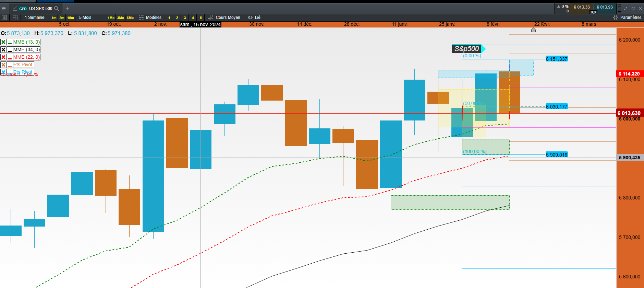Shrink the chart with the collapse arrows icon
644x288 pixels.
[625, 9]
